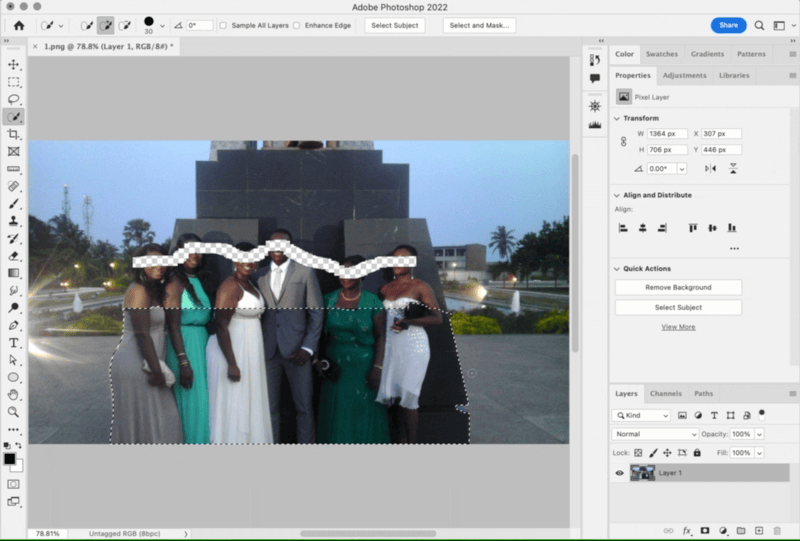
Task: Click Select Subject in options bar
Action: [x=395, y=26]
